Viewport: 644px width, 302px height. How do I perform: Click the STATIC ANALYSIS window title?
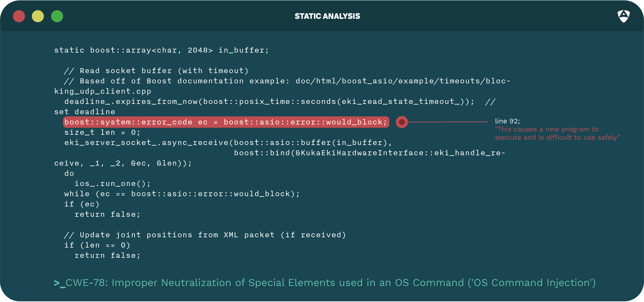tap(327, 16)
